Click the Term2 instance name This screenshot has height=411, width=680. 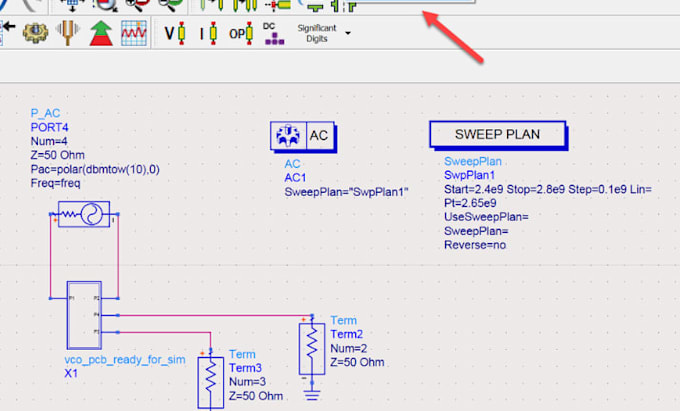coord(347,334)
